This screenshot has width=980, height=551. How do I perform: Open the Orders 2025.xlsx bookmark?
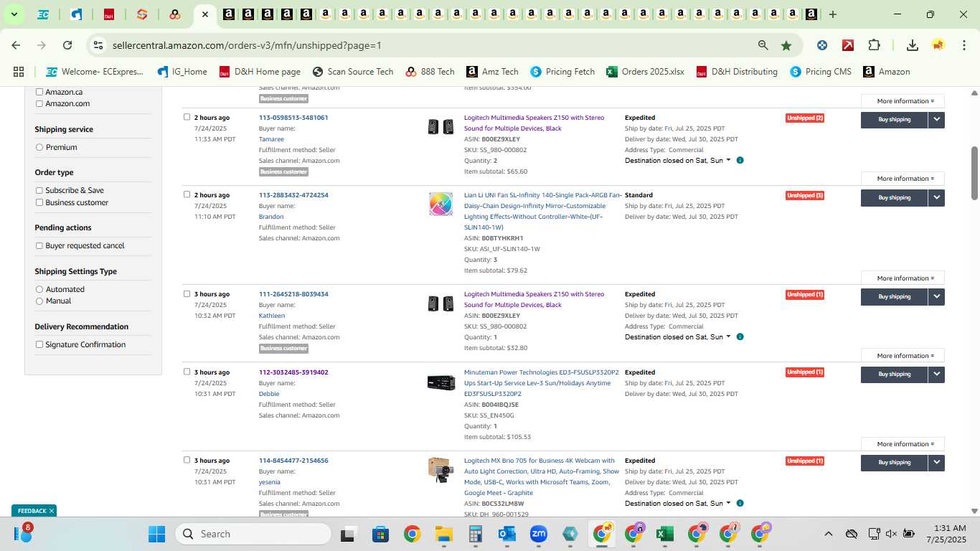pyautogui.click(x=645, y=72)
